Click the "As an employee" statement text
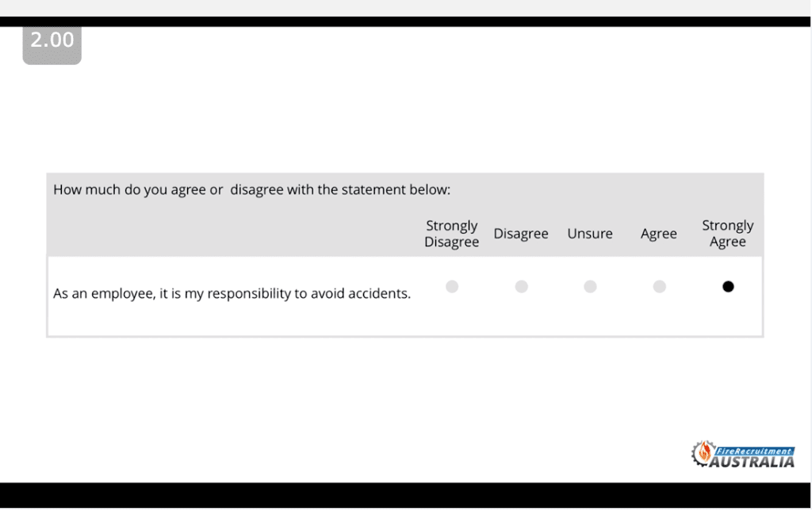This screenshot has height=511, width=812. pos(232,294)
